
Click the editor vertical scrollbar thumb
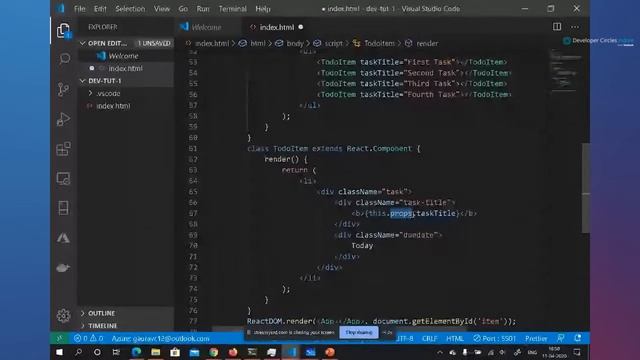586,188
